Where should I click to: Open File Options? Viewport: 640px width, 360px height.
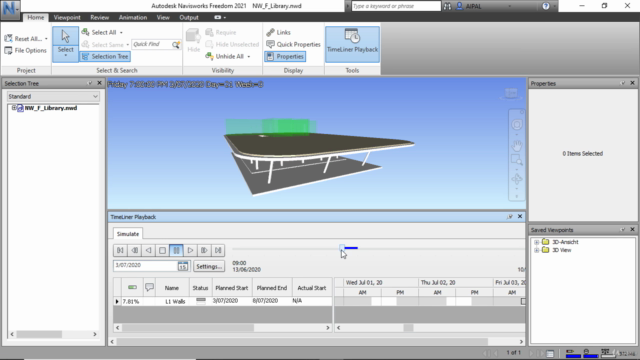click(25, 51)
